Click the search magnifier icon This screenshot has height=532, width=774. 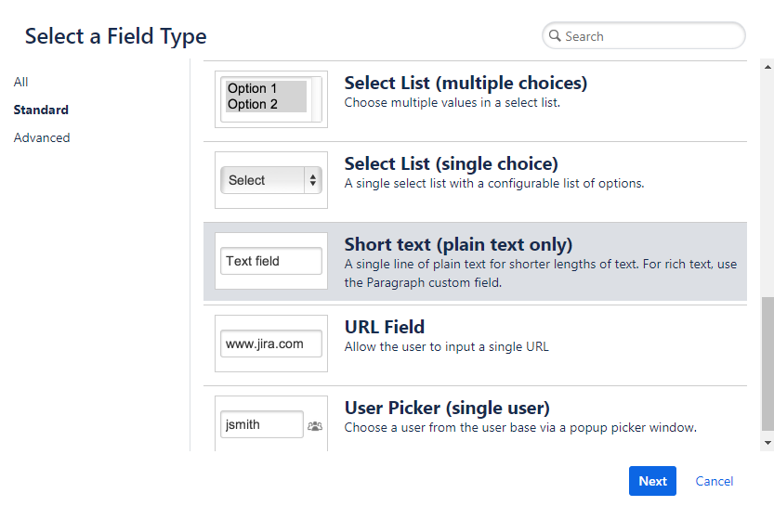(x=555, y=35)
